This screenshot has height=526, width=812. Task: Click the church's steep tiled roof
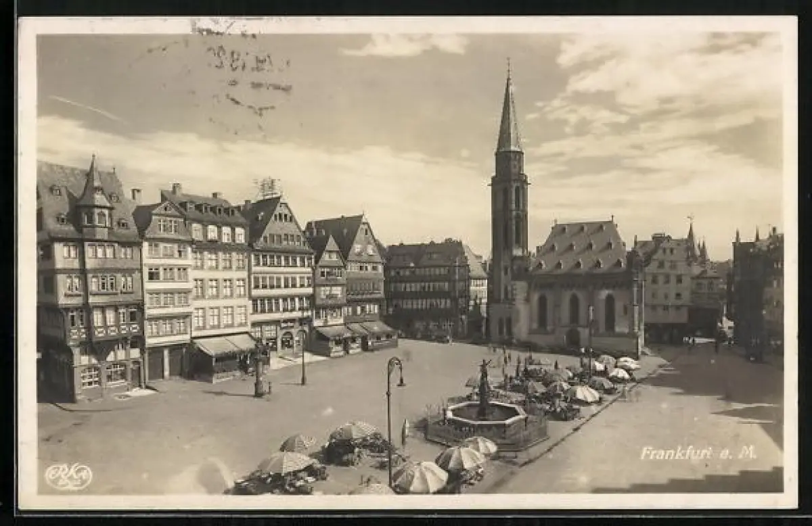click(580, 246)
